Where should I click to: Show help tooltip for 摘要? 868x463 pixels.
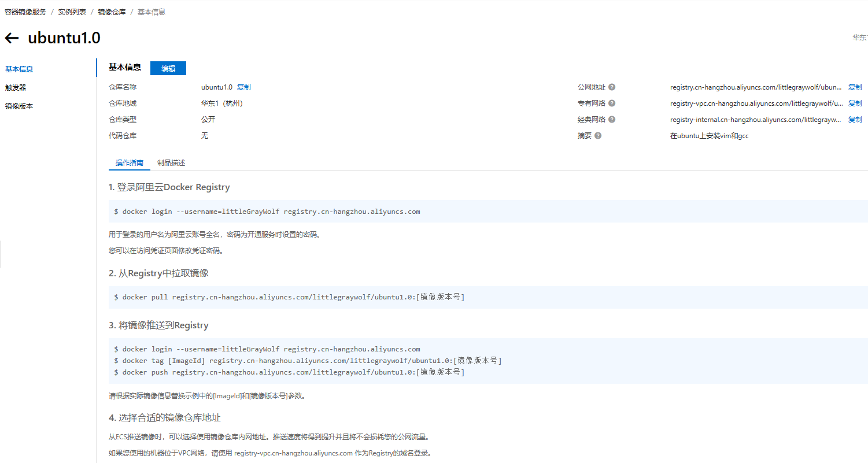pos(598,136)
